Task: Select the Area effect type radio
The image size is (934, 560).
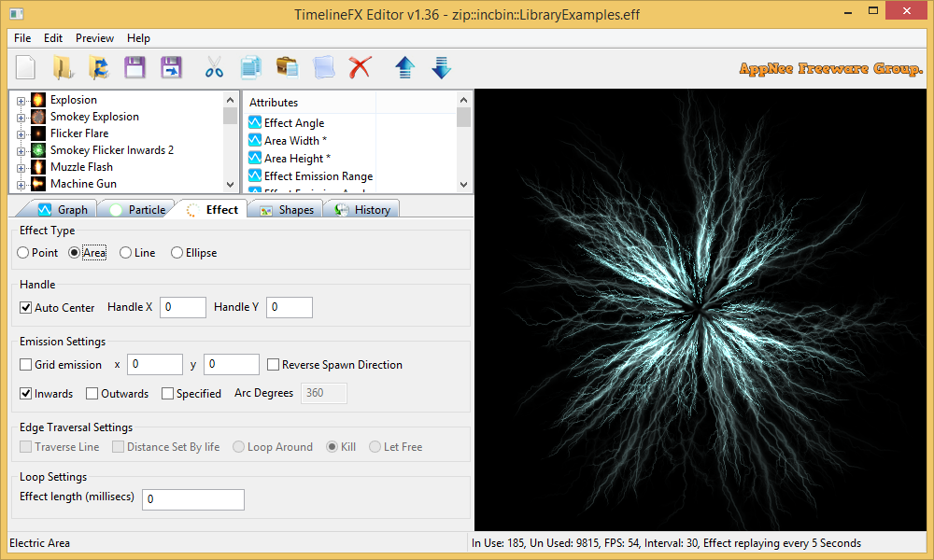Action: coord(74,253)
